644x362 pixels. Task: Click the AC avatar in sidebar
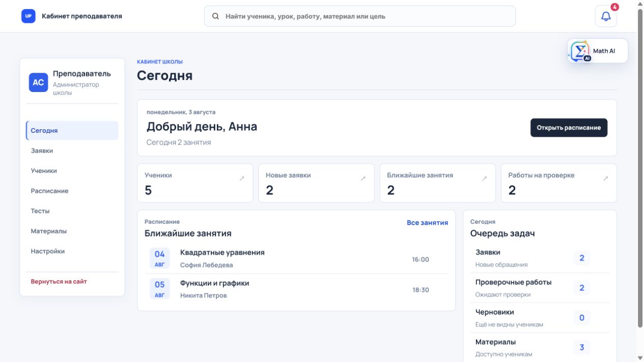38,82
